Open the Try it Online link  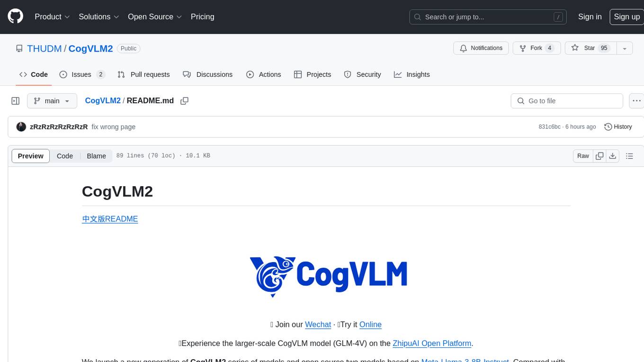[370, 325]
